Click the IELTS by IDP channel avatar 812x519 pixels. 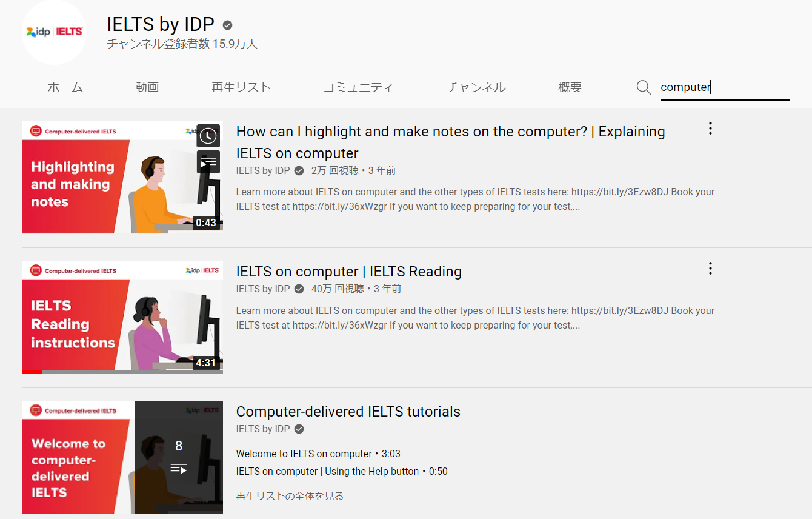click(54, 32)
